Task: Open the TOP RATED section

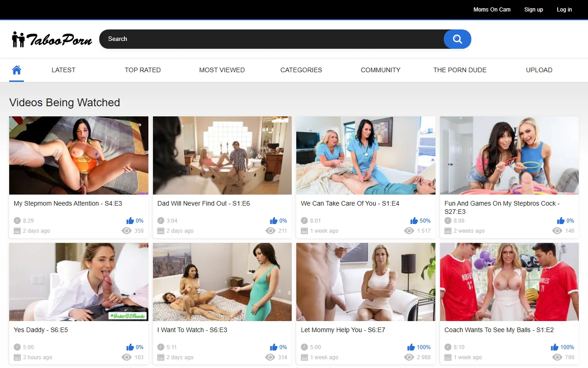Action: (x=142, y=70)
